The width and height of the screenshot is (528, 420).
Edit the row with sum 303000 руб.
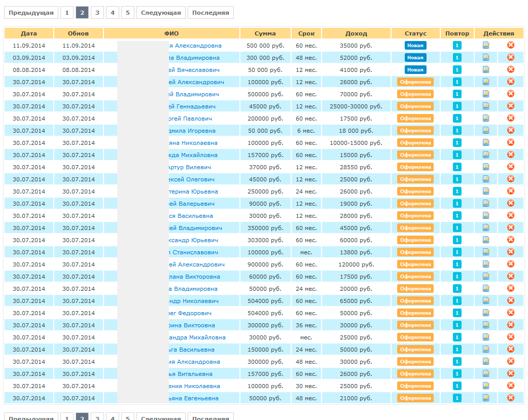(486, 240)
